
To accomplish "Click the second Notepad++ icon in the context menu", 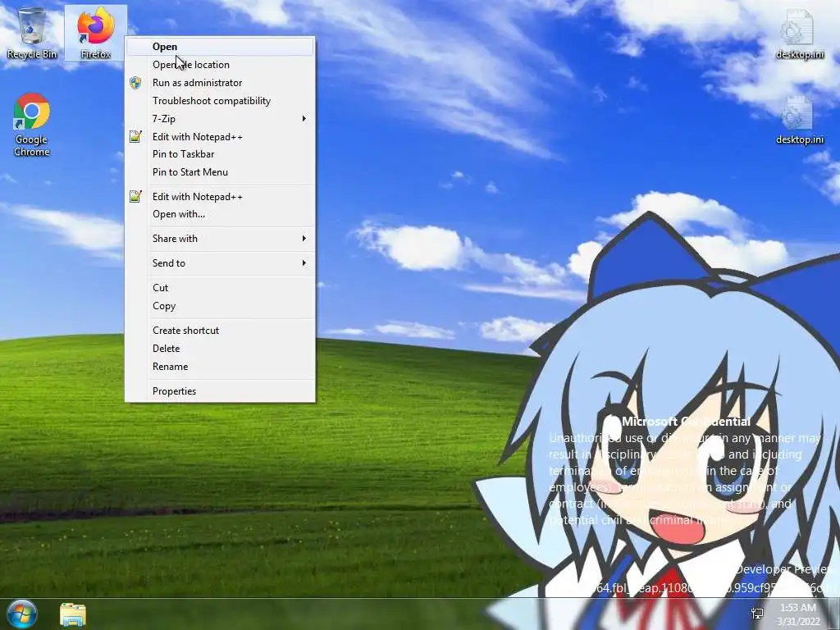I will 135,197.
